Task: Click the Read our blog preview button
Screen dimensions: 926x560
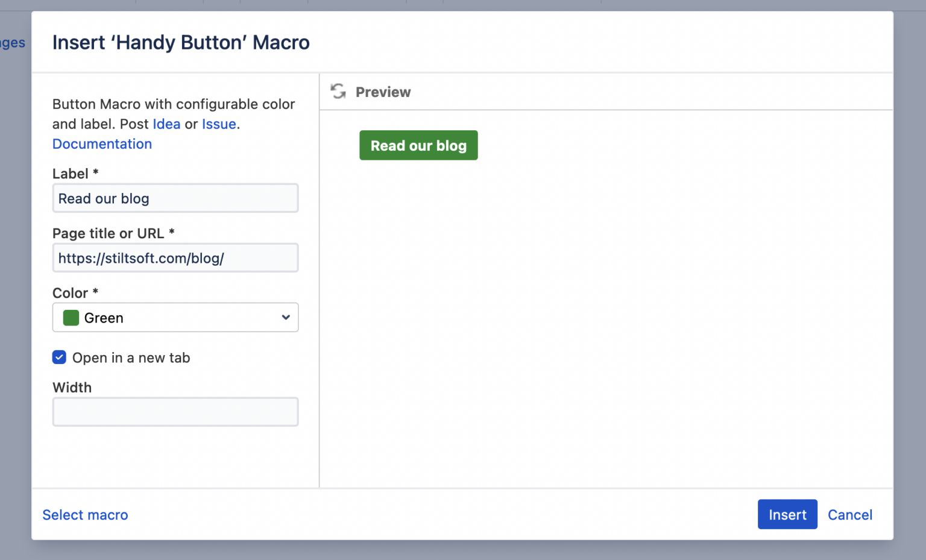Action: 418,145
